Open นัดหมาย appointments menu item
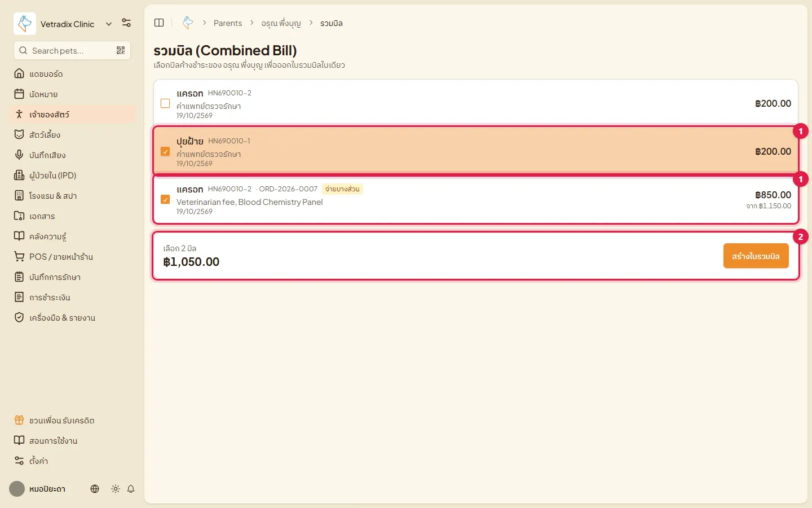The height and width of the screenshot is (508, 812). point(72,94)
